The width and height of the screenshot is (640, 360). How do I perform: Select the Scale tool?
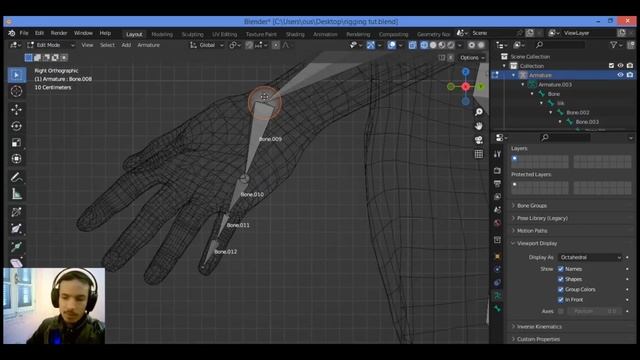16,142
